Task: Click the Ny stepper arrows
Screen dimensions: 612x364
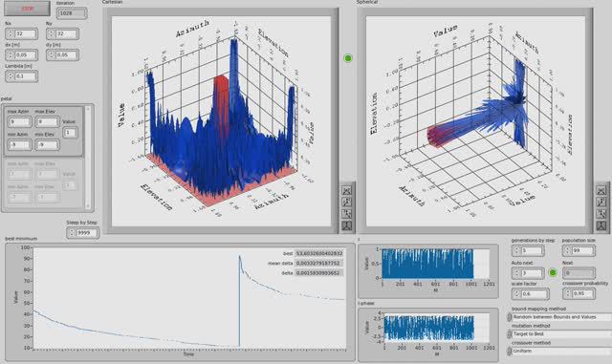Action: click(x=52, y=34)
